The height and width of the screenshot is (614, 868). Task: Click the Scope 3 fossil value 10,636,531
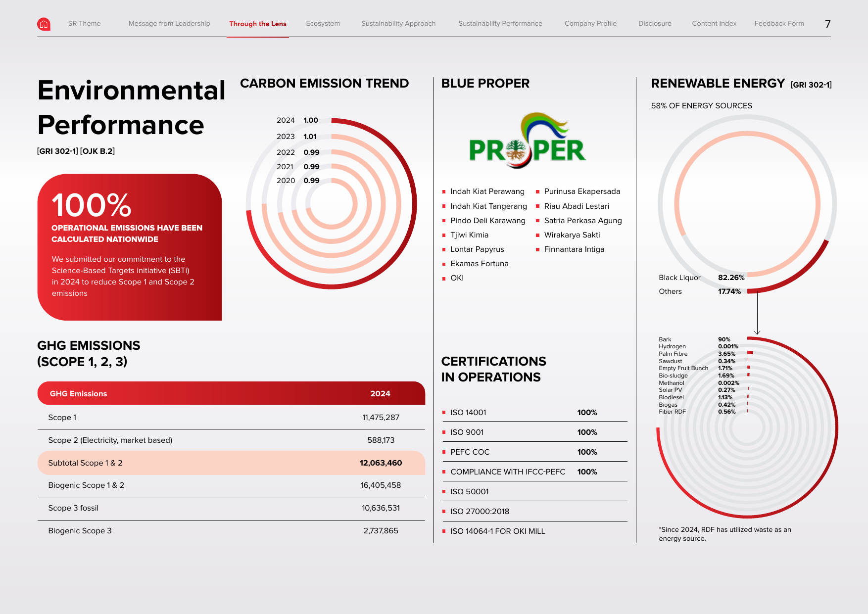click(381, 508)
